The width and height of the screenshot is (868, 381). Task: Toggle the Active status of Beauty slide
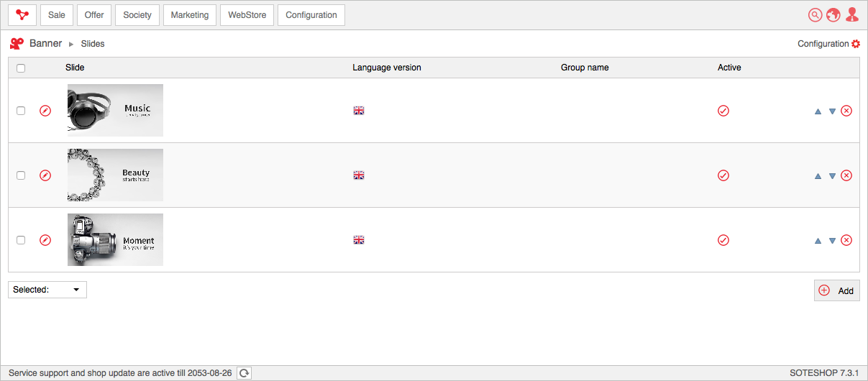723,175
